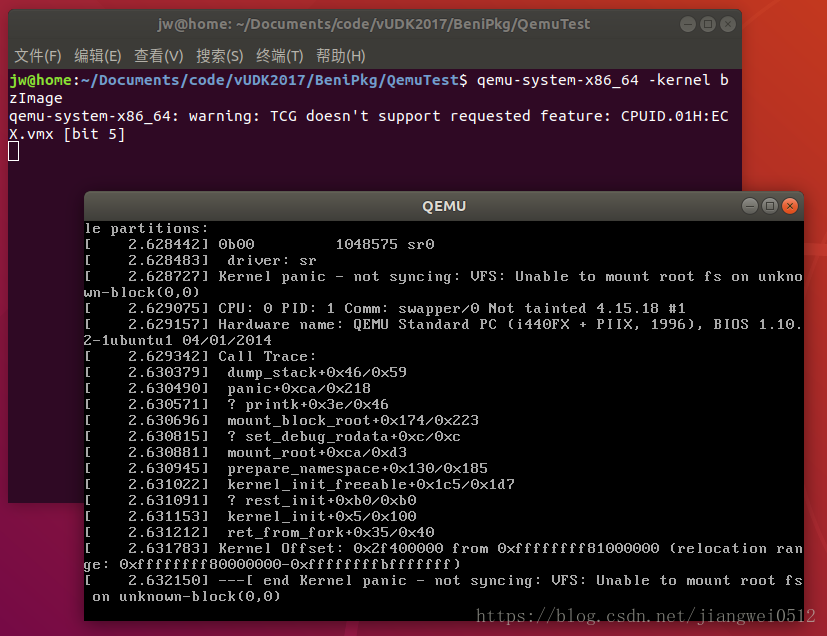The height and width of the screenshot is (636, 827).
Task: Open the 文件(F) menu in the terminal
Action: (x=37, y=56)
